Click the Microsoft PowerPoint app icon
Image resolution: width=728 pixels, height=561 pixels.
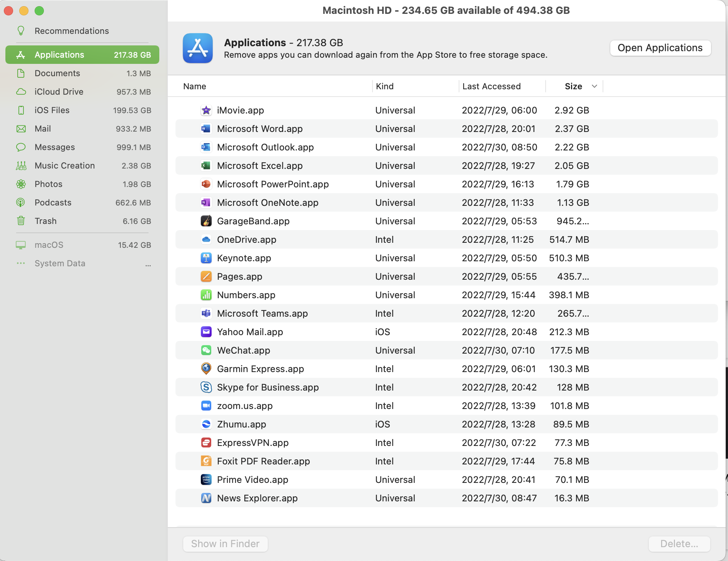click(x=206, y=184)
